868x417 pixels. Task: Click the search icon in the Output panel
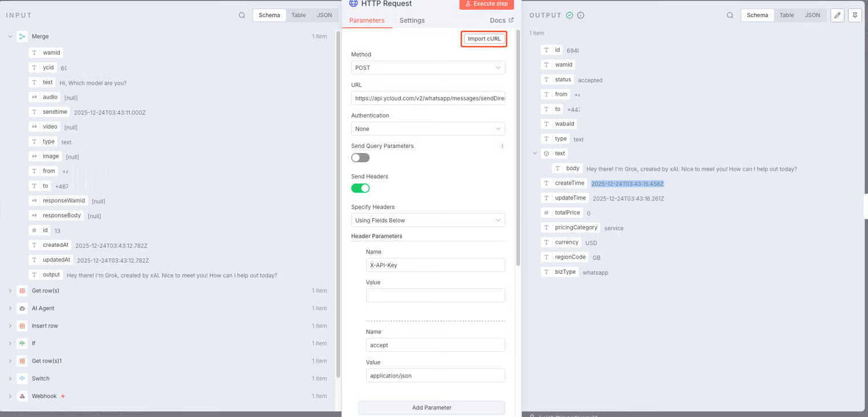click(730, 15)
